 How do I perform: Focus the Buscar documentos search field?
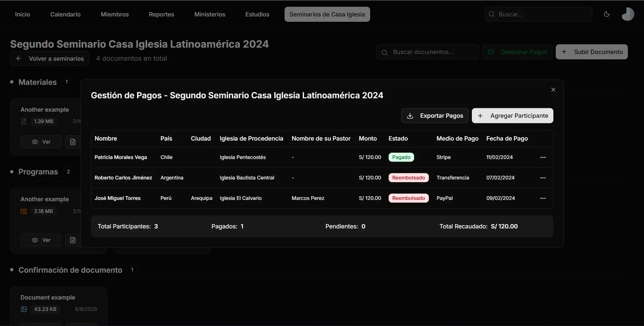[x=431, y=52]
